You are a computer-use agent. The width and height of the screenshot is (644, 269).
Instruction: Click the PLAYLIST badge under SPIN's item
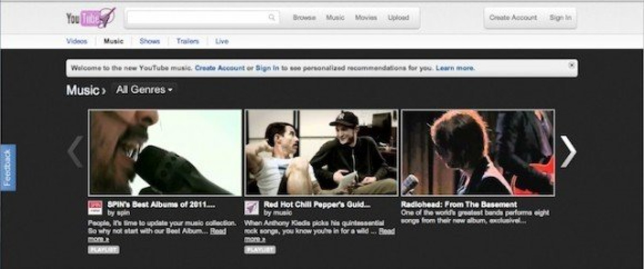(x=104, y=250)
